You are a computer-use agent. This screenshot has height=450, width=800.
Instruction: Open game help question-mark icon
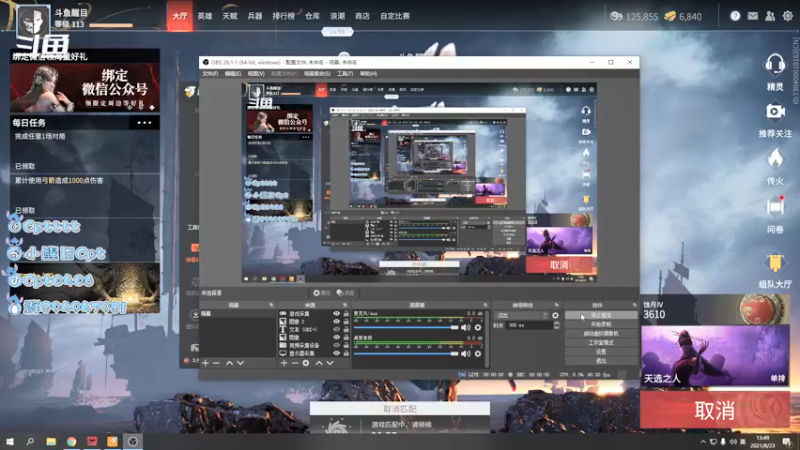(x=735, y=16)
